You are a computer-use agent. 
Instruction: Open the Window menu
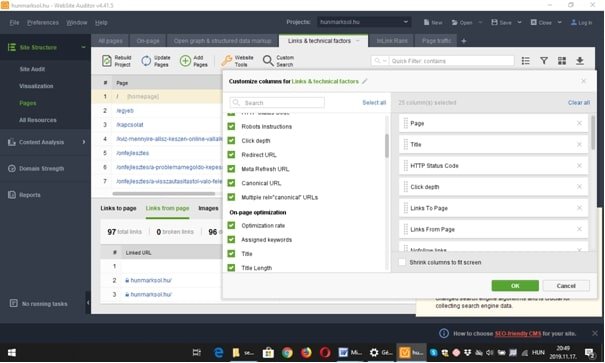tap(76, 22)
